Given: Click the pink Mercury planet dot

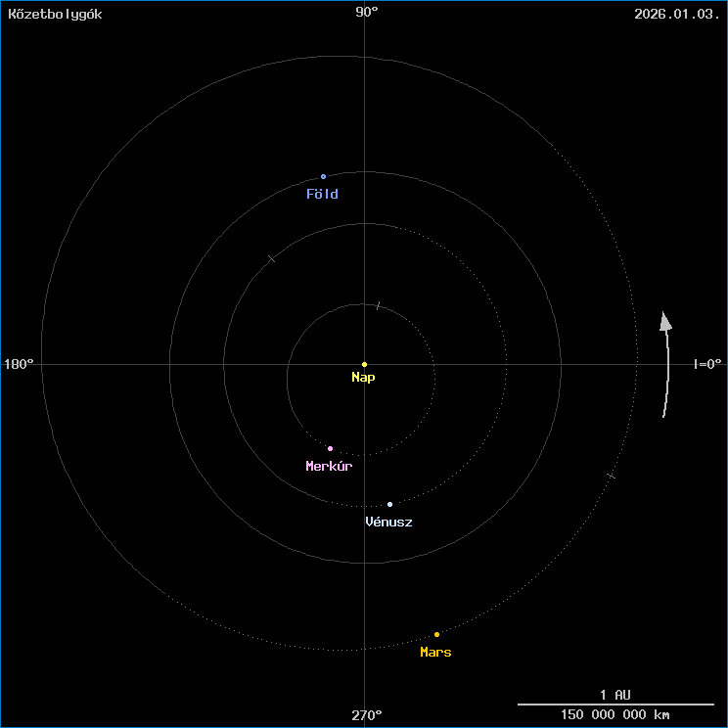Looking at the screenshot, I should point(330,448).
